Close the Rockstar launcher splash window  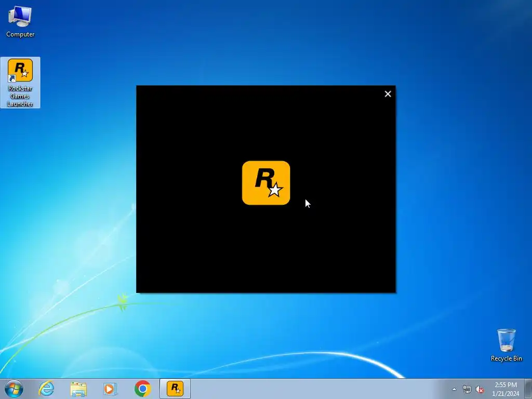[388, 94]
